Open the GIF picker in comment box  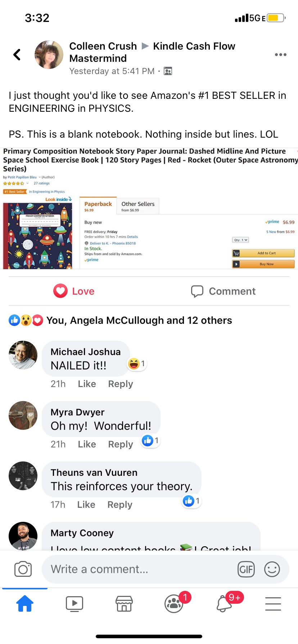[x=246, y=569]
